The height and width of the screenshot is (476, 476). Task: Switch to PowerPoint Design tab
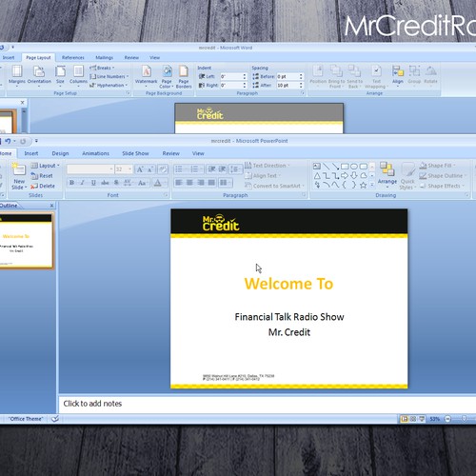point(60,153)
